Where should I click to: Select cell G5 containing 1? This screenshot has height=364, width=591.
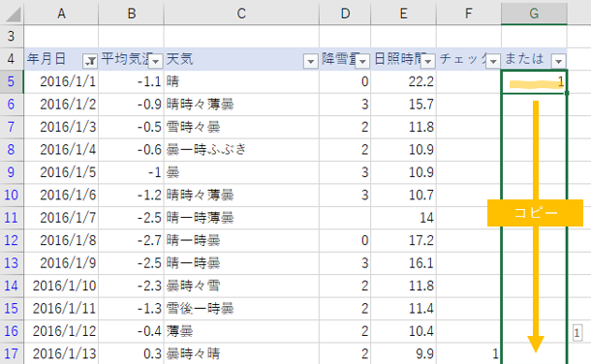pyautogui.click(x=534, y=81)
